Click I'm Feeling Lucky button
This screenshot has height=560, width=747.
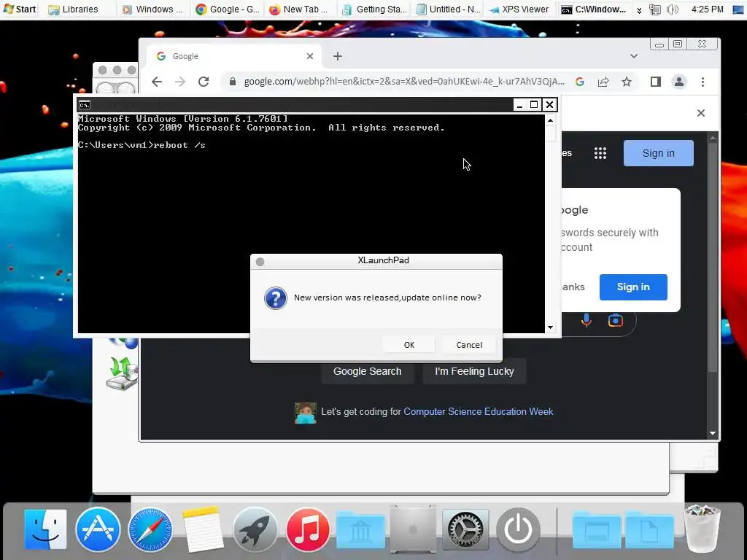click(474, 371)
